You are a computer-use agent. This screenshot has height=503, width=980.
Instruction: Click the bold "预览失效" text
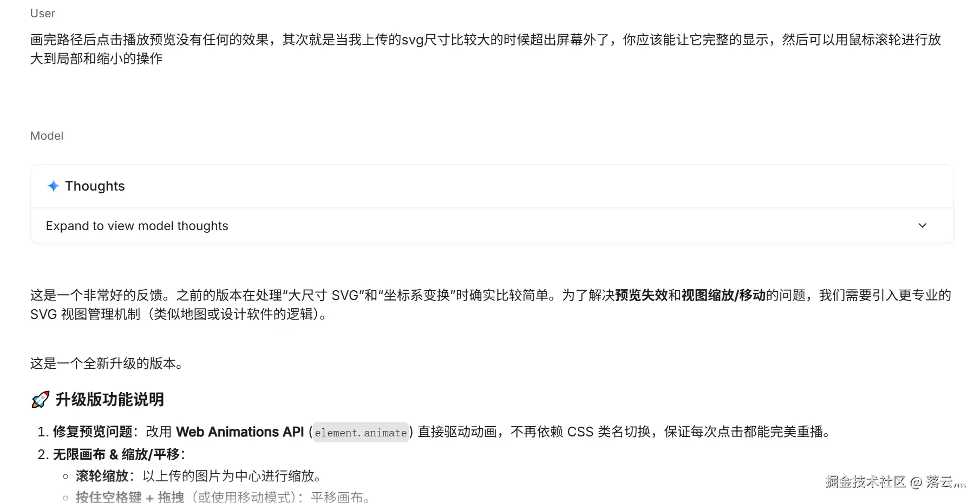tap(642, 295)
